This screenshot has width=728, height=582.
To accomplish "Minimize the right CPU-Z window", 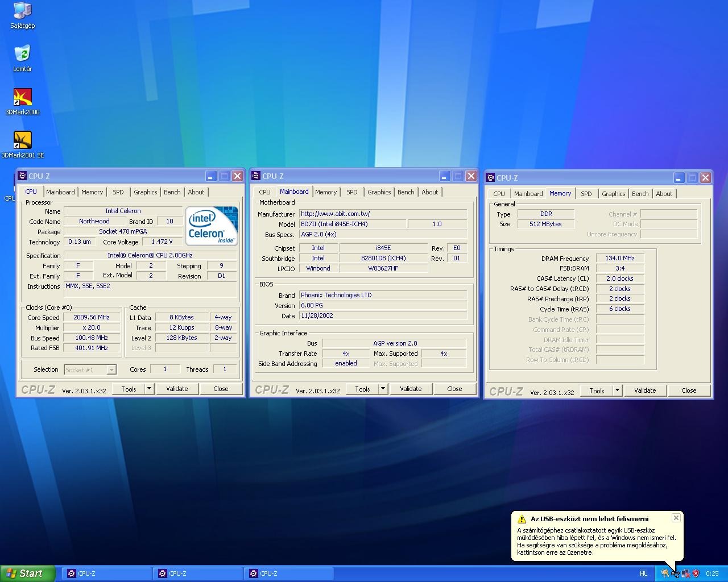I will click(679, 178).
